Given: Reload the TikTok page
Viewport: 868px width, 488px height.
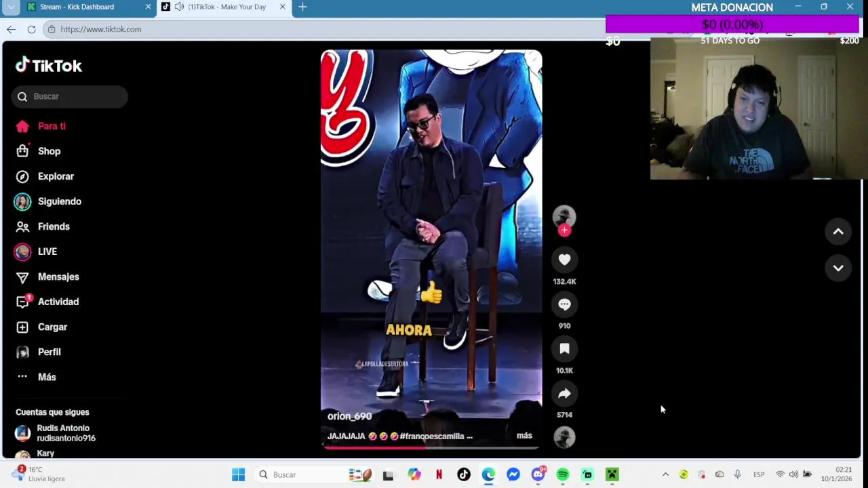Looking at the screenshot, I should tap(31, 29).
